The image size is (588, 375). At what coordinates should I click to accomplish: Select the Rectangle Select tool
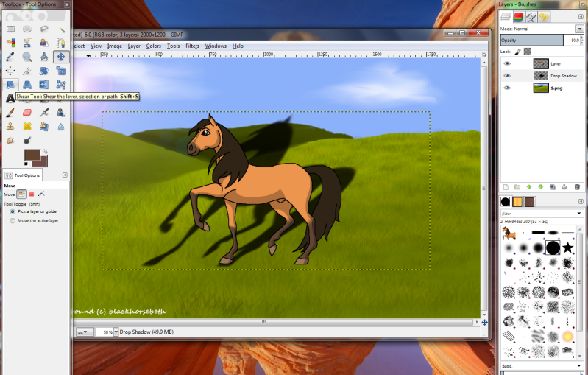click(10, 29)
